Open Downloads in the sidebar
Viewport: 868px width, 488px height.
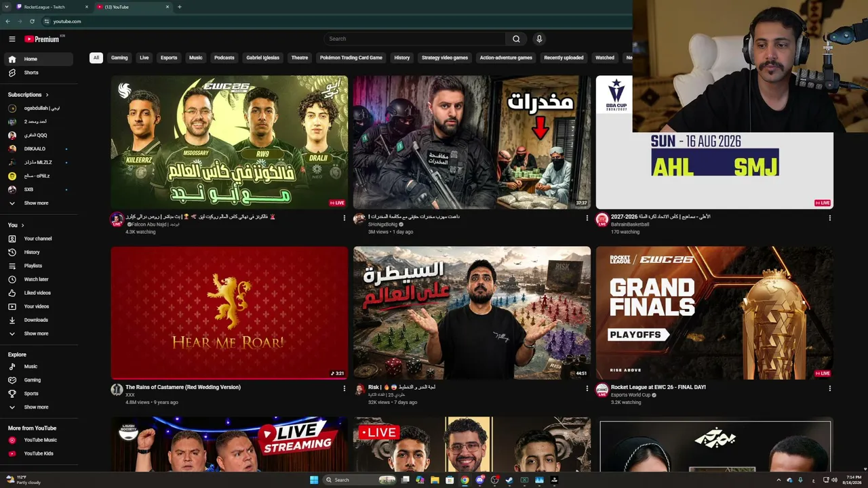tap(38, 320)
